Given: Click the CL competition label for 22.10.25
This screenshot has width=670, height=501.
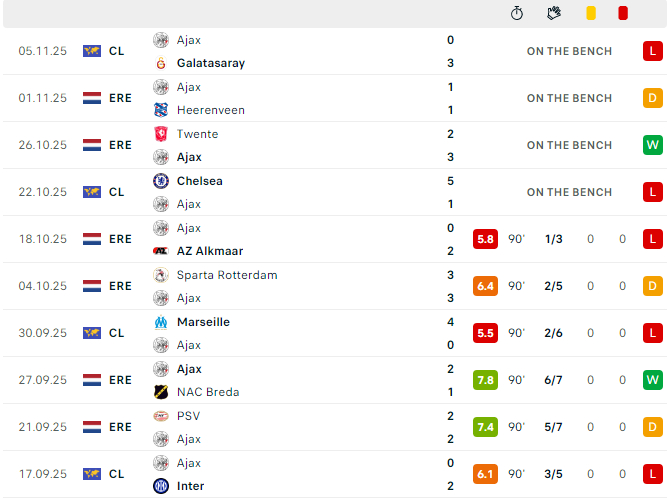Looking at the screenshot, I should (116, 192).
